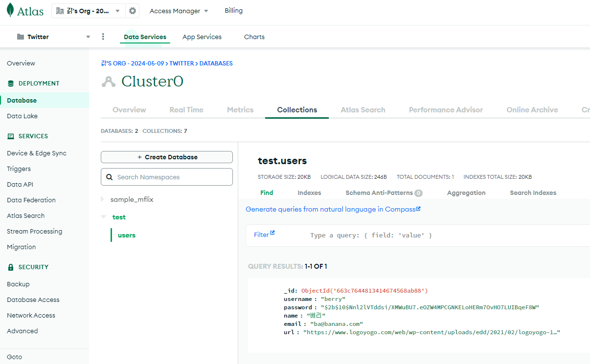Open the Metrics tab
The height and width of the screenshot is (364, 590).
point(240,110)
